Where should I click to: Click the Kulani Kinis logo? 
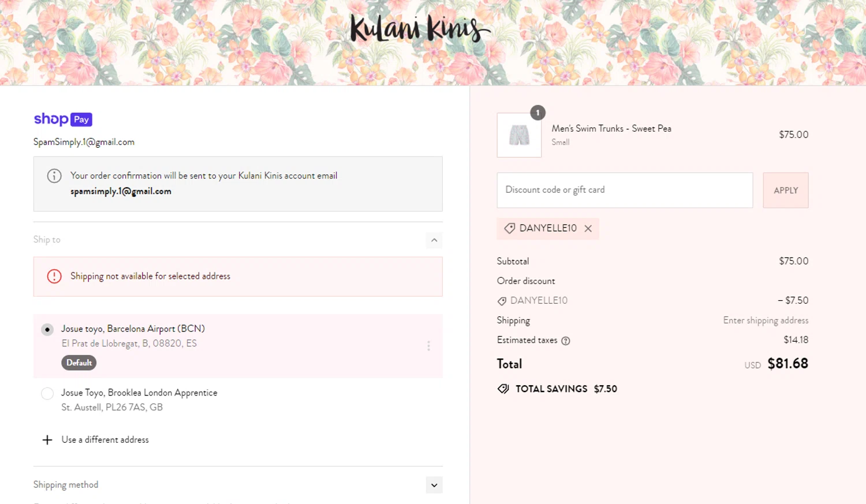point(420,28)
